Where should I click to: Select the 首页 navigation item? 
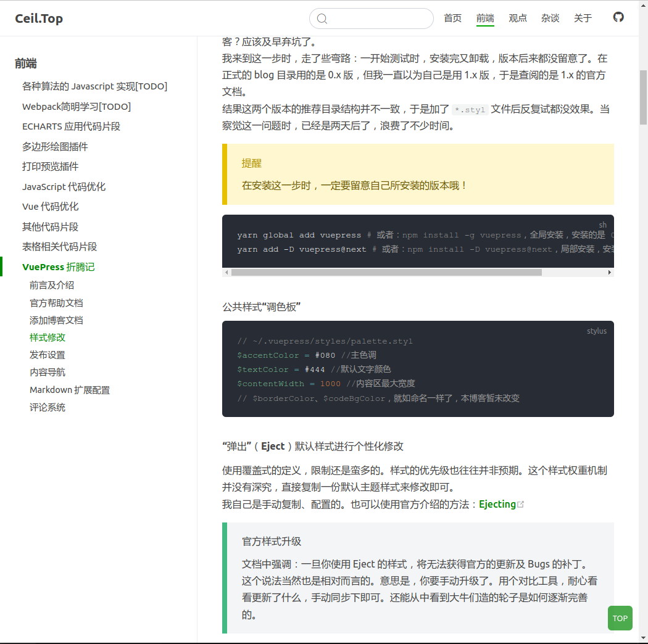click(452, 18)
